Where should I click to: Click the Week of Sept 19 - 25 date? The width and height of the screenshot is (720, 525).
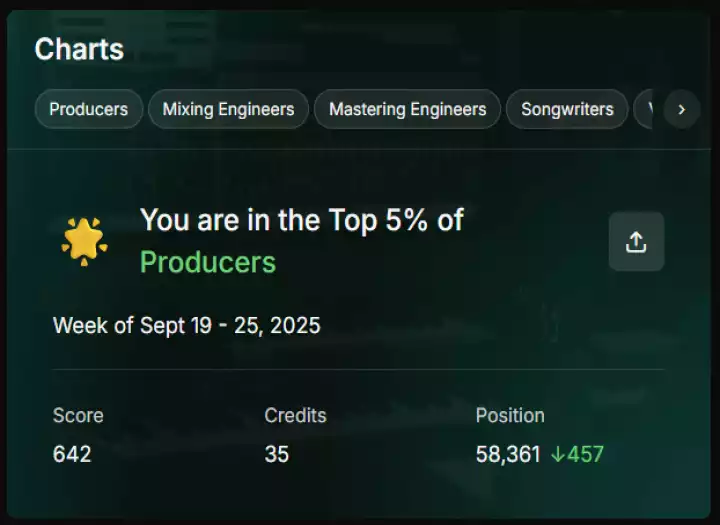click(x=186, y=325)
